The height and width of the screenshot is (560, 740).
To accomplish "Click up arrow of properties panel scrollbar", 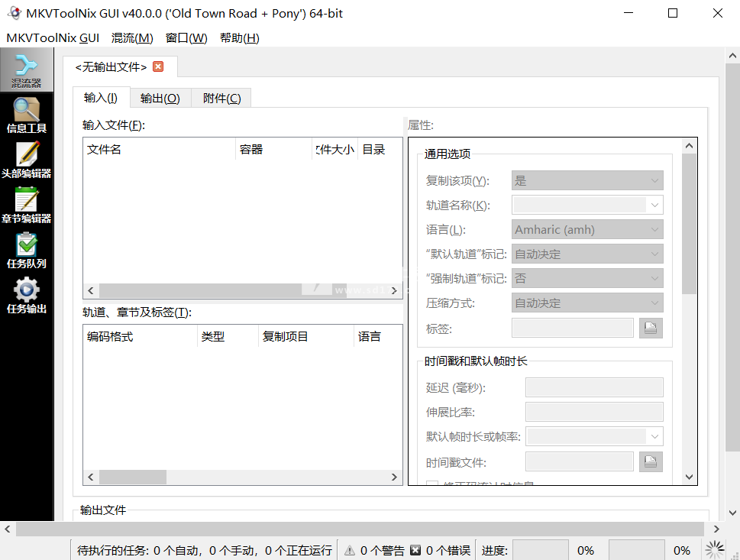I will [689, 146].
